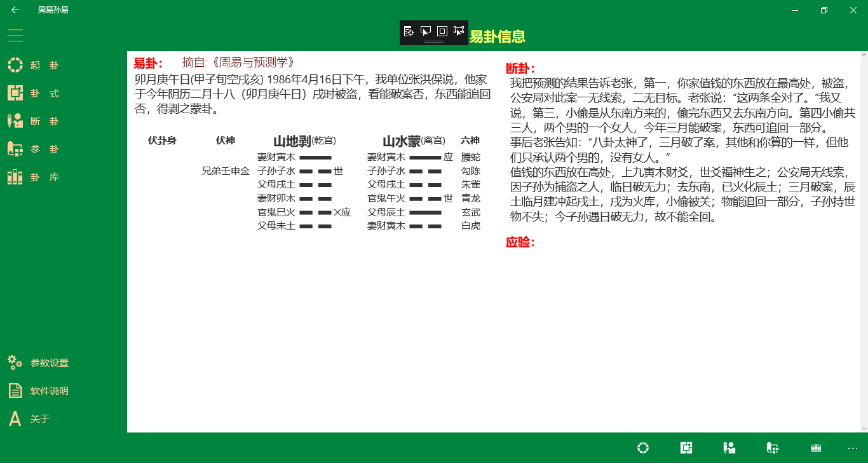
Task: Click the pen-and-person 断卦 icon in bottom bar
Action: (x=729, y=448)
